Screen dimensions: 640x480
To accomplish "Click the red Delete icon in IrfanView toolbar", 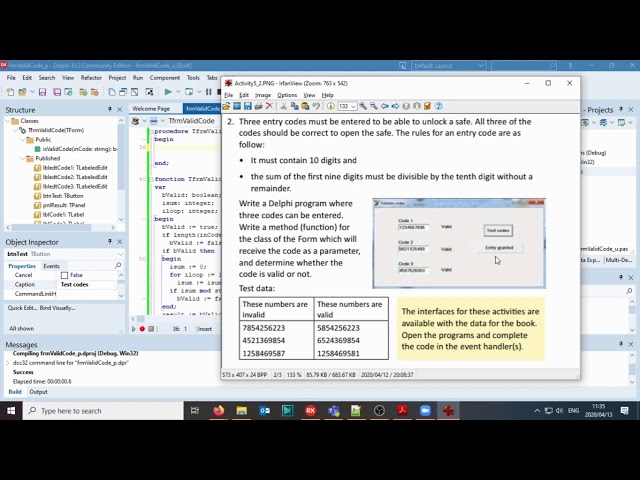I will click(x=269, y=106).
